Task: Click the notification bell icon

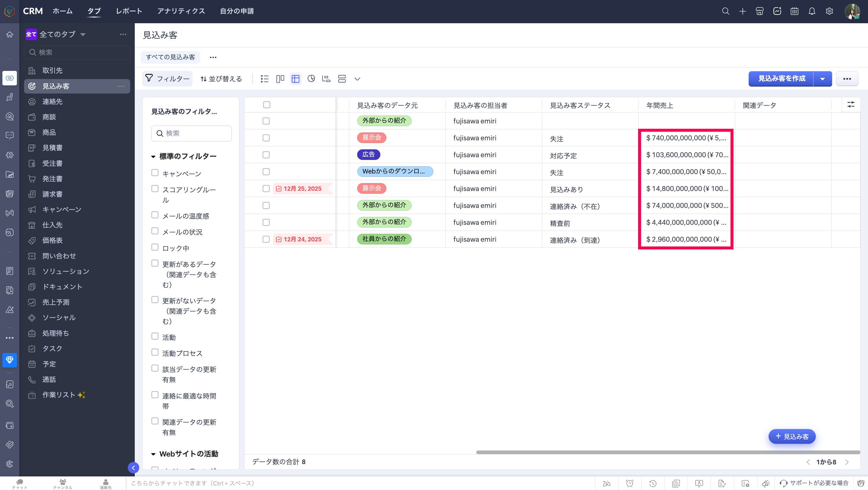Action: pyautogui.click(x=812, y=11)
